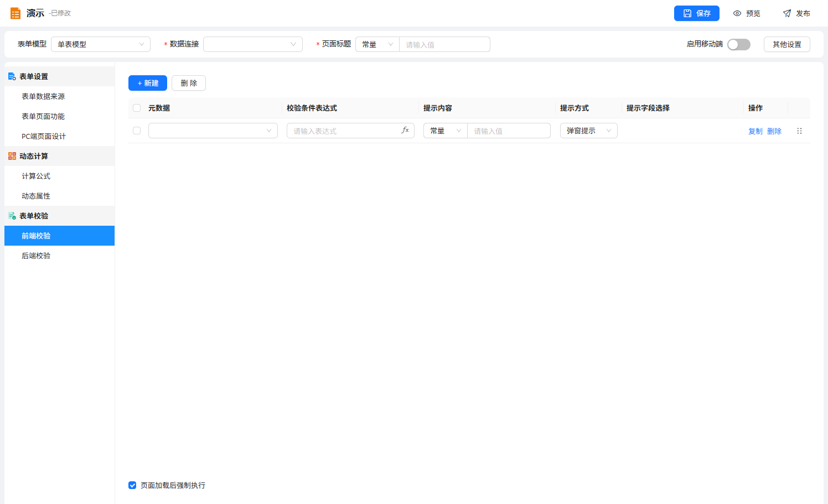Click the 表单校验 section icon
This screenshot has width=828, height=504.
pos(12,216)
